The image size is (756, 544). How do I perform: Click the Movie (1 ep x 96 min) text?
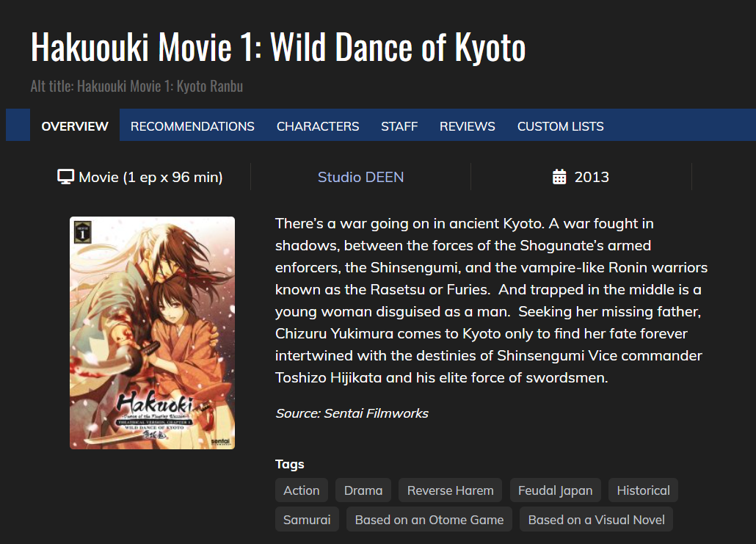[150, 177]
